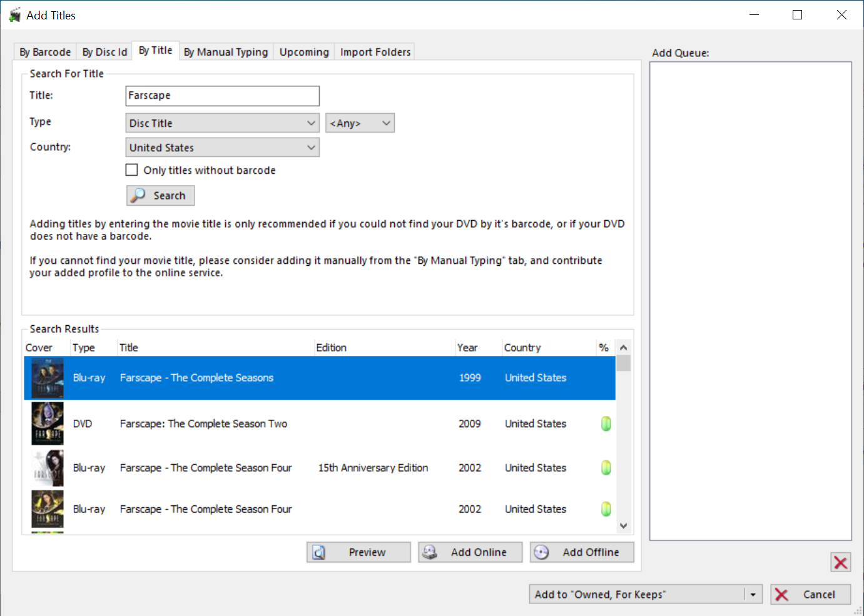This screenshot has height=616, width=864.
Task: Click the Add Titles window app icon
Action: pyautogui.click(x=15, y=15)
